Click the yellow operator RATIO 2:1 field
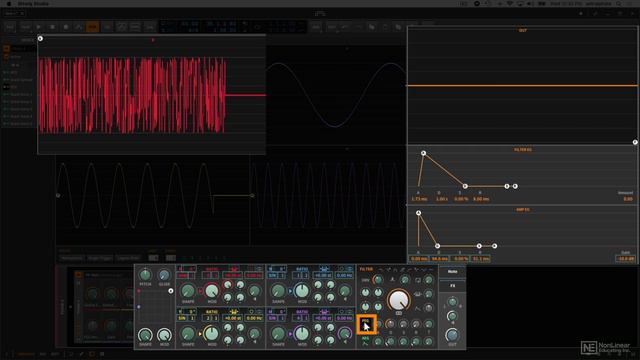Image resolution: width=640 pixels, height=360 pixels. click(x=211, y=318)
